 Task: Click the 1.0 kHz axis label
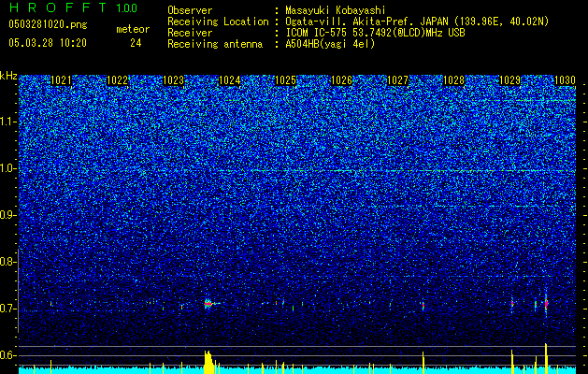click(8, 168)
